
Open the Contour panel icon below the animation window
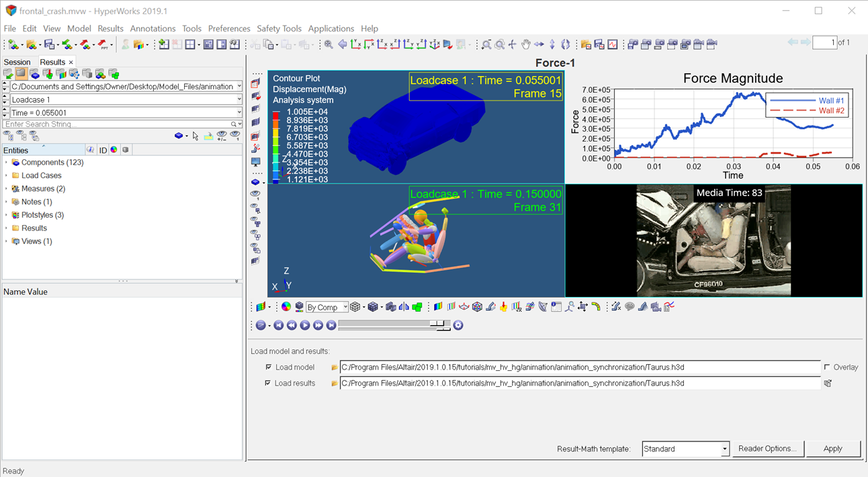(x=439, y=306)
